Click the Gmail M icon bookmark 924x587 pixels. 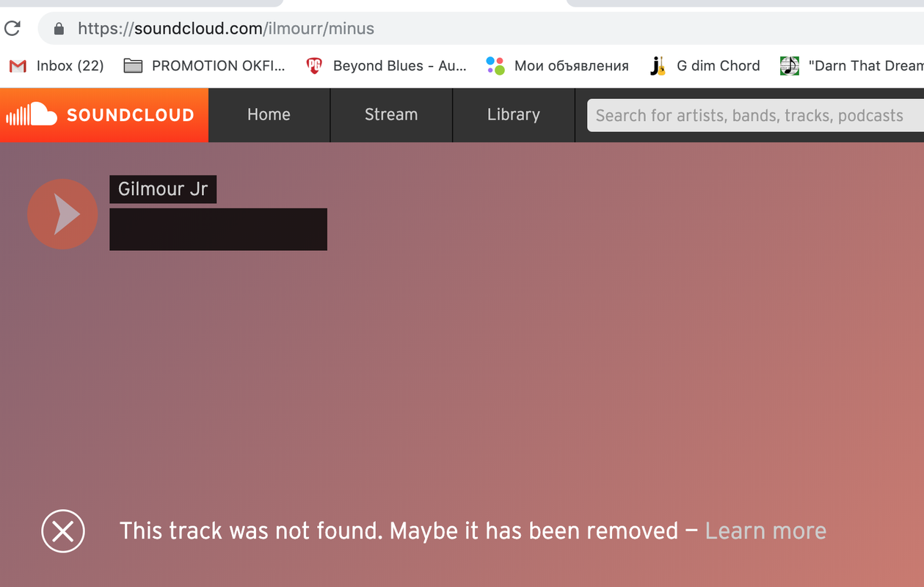(18, 66)
